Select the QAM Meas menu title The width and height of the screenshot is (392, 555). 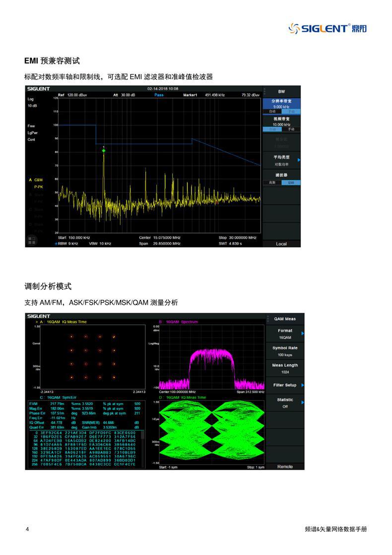point(285,319)
